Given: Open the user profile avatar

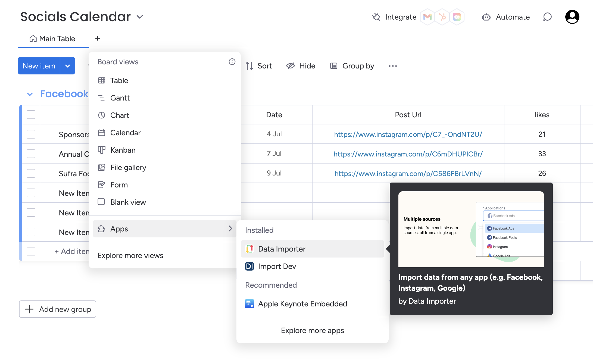Looking at the screenshot, I should point(572,17).
